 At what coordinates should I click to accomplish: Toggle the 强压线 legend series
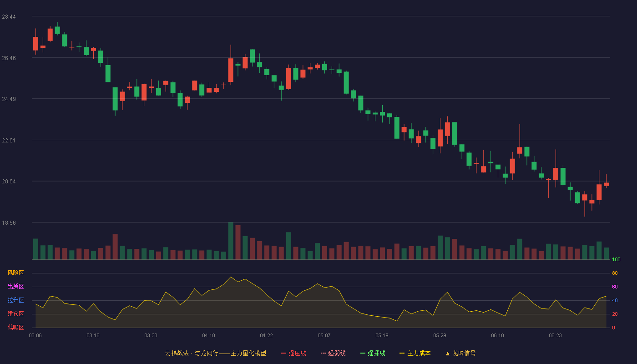[293, 353]
